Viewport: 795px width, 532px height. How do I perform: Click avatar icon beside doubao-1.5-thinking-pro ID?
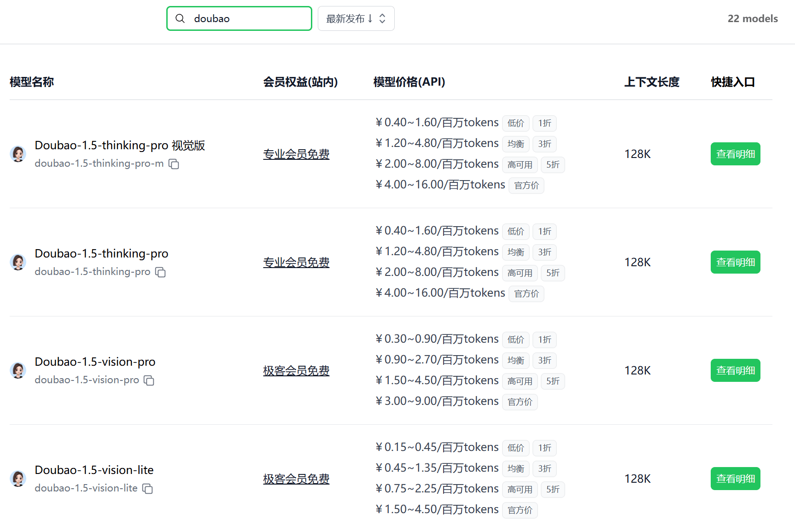(18, 262)
